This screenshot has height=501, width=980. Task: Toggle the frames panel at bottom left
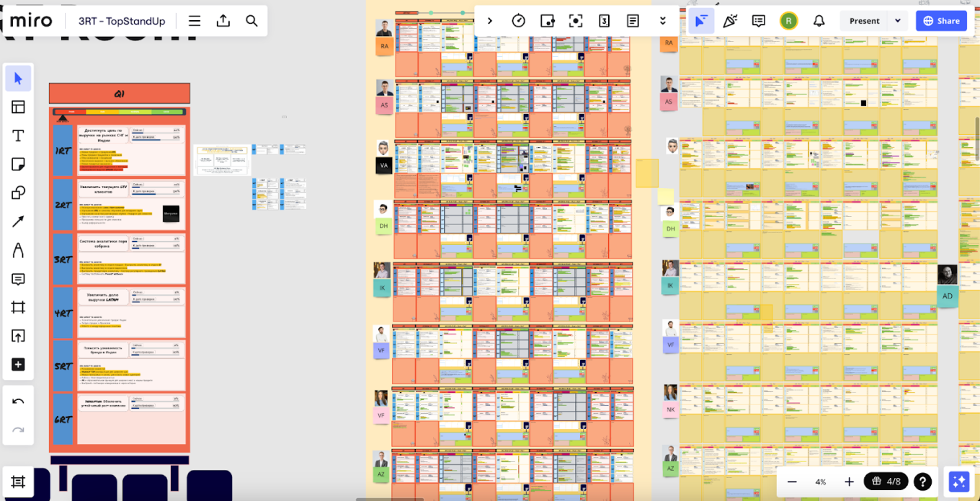coord(18,482)
